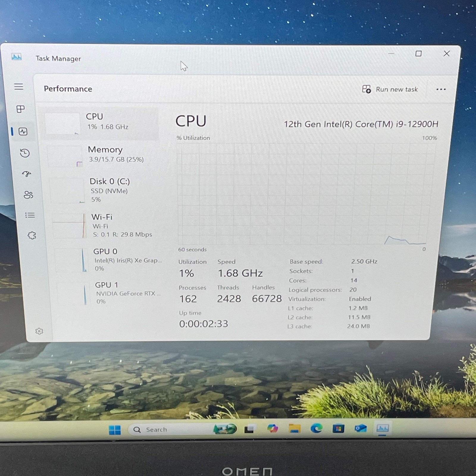The width and height of the screenshot is (476, 476).
Task: Click the Threads value 2428
Action: click(x=229, y=298)
